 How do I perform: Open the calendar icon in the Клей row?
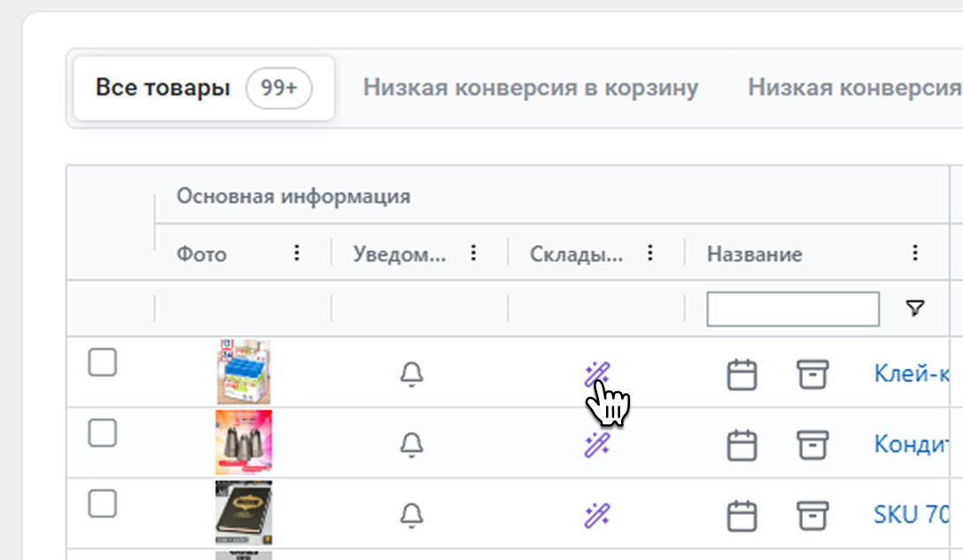741,375
